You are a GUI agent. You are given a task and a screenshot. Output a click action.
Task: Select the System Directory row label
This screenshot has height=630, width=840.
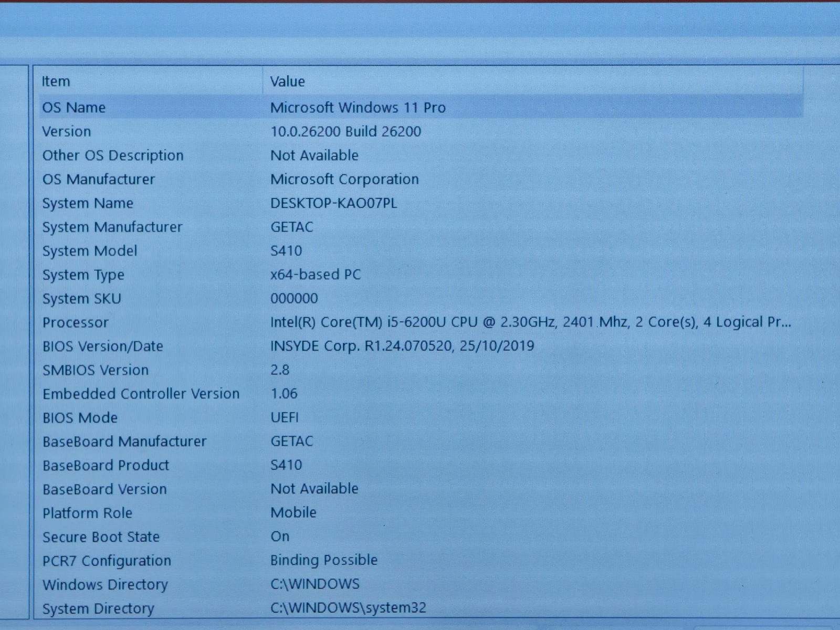(x=98, y=609)
